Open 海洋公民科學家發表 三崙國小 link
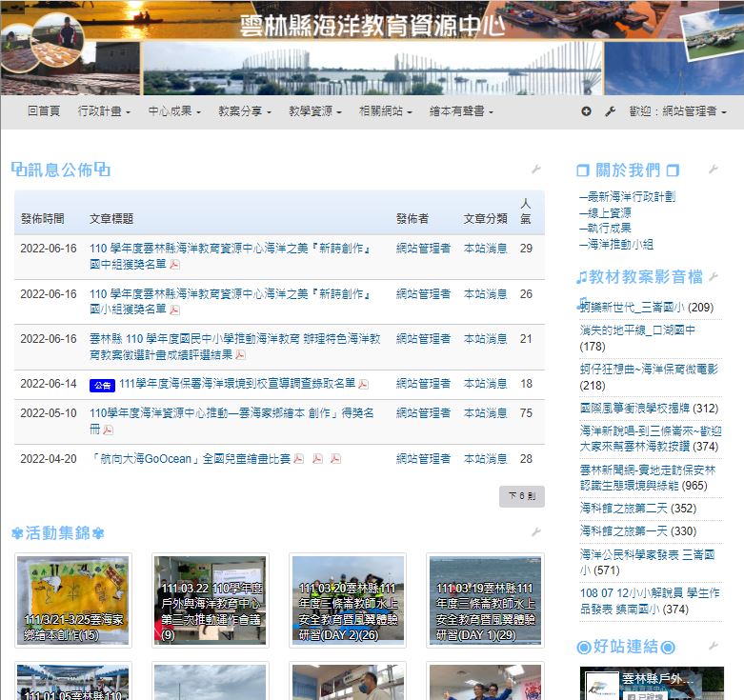This screenshot has width=744, height=700. (647, 563)
